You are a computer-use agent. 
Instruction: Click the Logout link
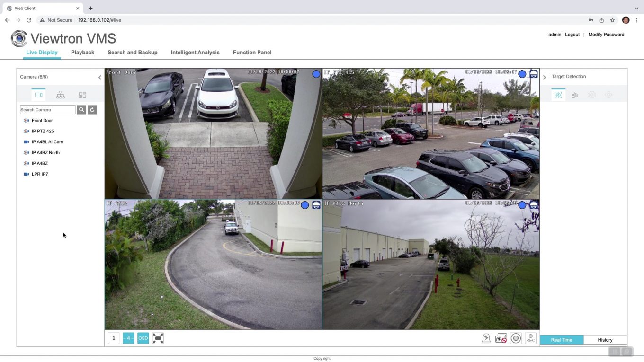coord(572,34)
